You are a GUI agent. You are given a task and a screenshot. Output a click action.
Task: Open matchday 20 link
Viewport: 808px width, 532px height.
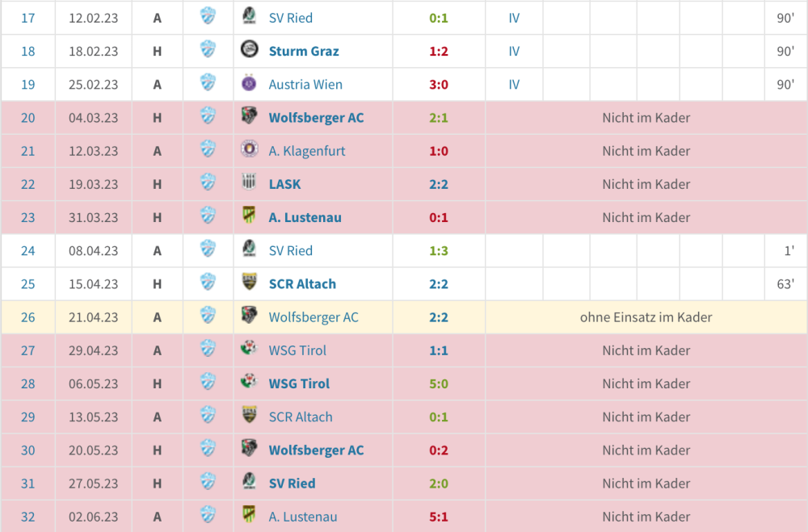pyautogui.click(x=28, y=118)
